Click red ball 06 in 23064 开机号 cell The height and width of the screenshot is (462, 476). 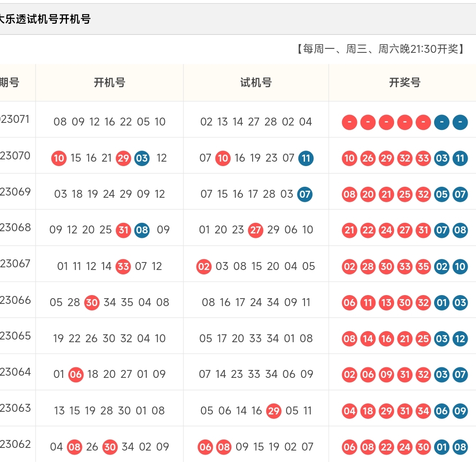(x=76, y=375)
